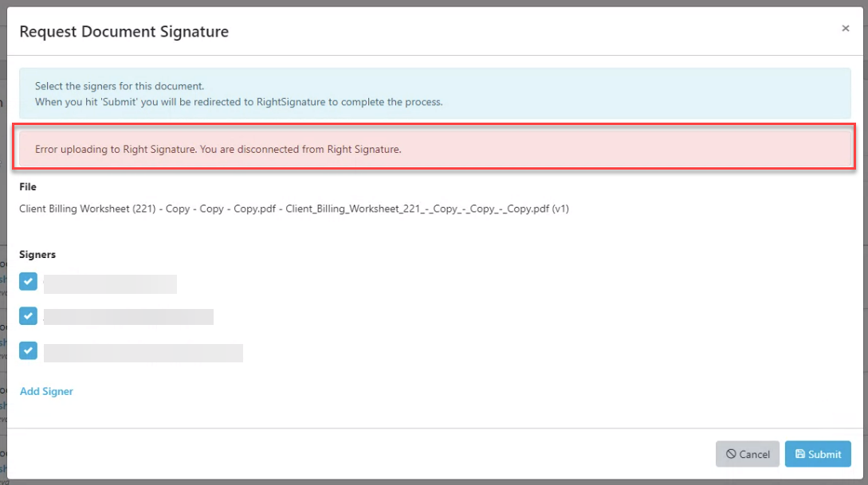Click the third grayed-out signer name field
The image size is (868, 485).
(x=143, y=354)
